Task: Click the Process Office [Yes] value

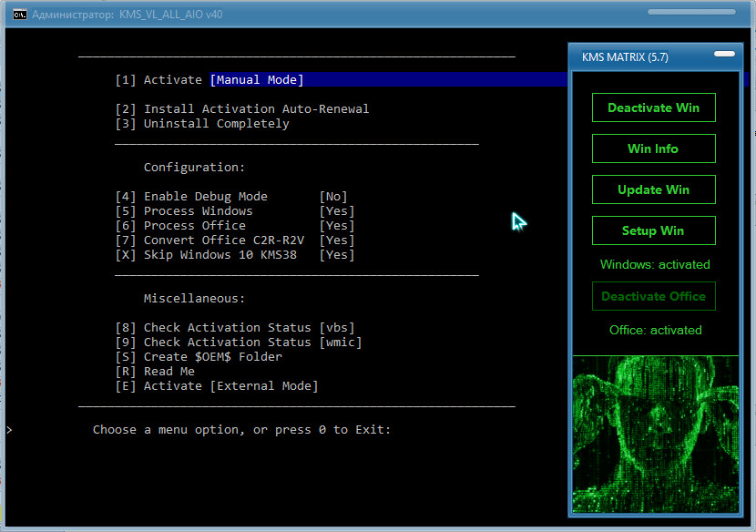Action: pos(336,226)
